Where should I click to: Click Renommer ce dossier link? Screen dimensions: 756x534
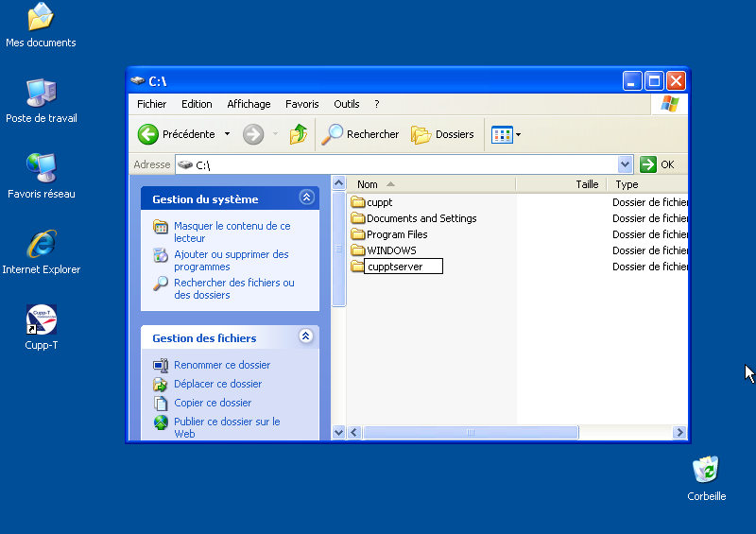pos(222,365)
